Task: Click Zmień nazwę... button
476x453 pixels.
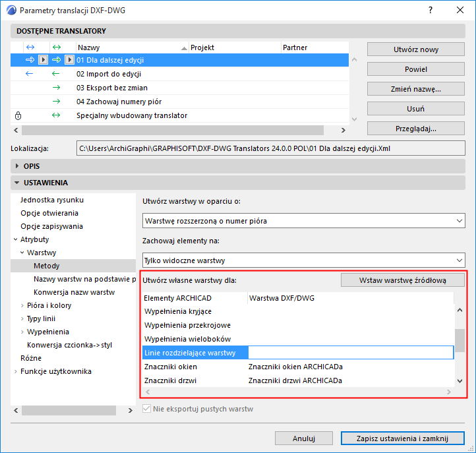Action: coord(415,89)
